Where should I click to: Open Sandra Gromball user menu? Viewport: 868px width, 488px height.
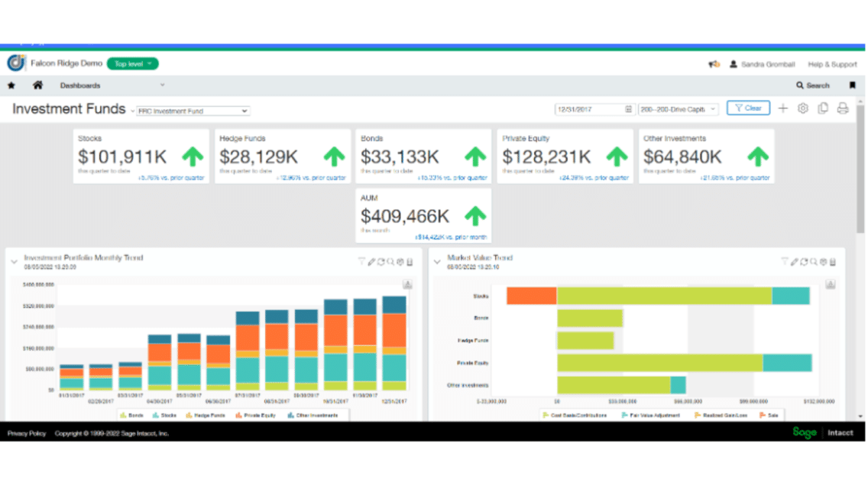pyautogui.click(x=763, y=64)
